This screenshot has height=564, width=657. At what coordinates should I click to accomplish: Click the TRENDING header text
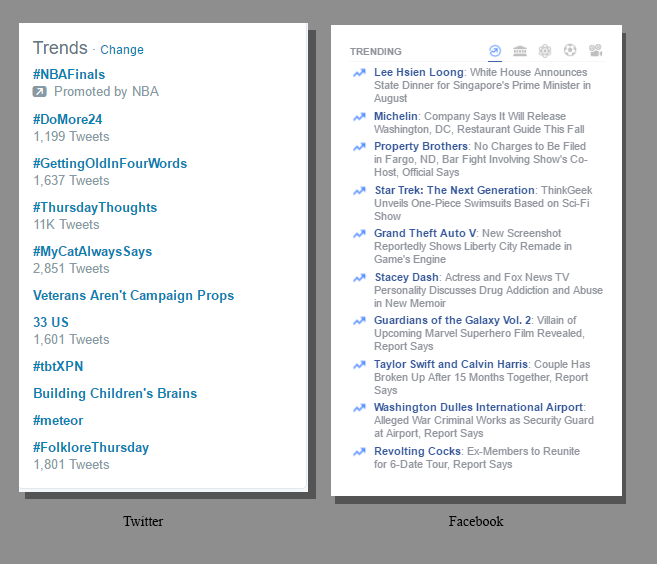pyautogui.click(x=376, y=52)
